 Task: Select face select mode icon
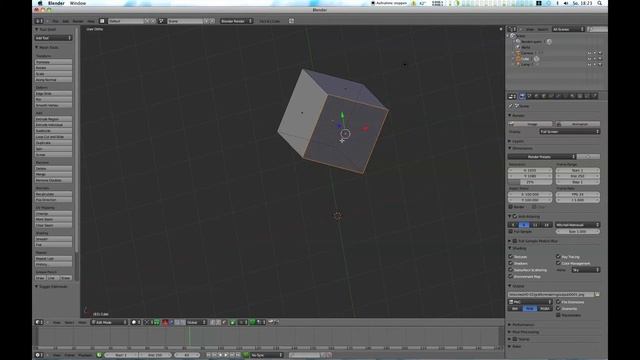click(x=224, y=322)
